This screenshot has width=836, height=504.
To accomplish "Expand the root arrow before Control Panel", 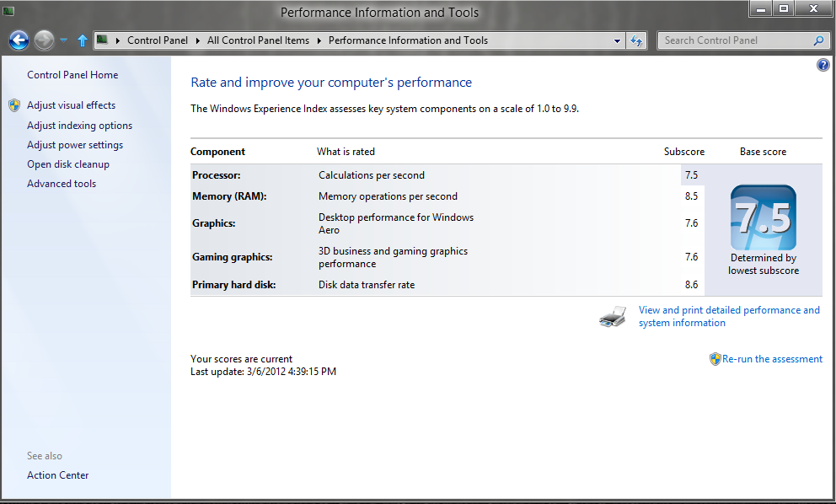I will [x=117, y=40].
